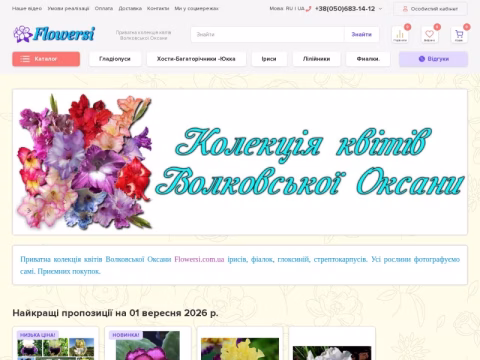Open product card labeled НОВИНКА!
This screenshot has height=360, width=480.
148,343
